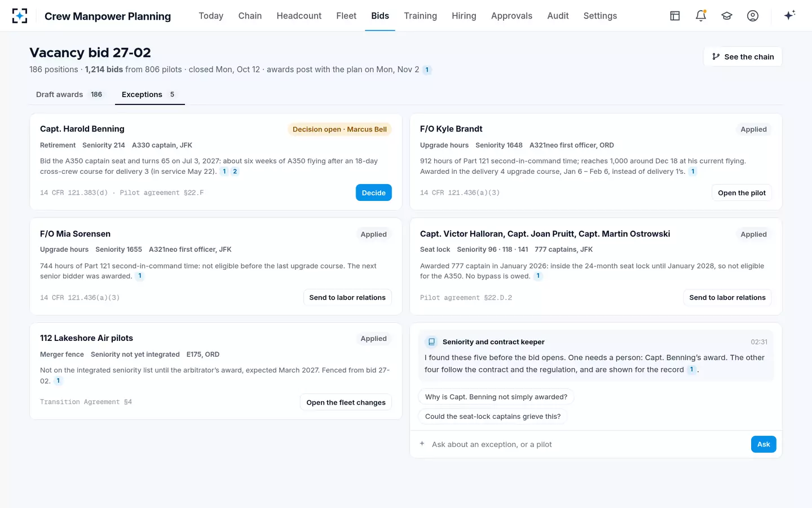This screenshot has height=508, width=812.
Task: Click the plus icon in ask field
Action: 422,444
